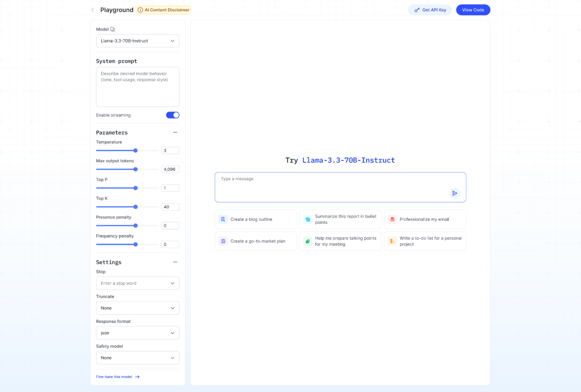Click the Max output tokens value field 4,096

click(170, 169)
